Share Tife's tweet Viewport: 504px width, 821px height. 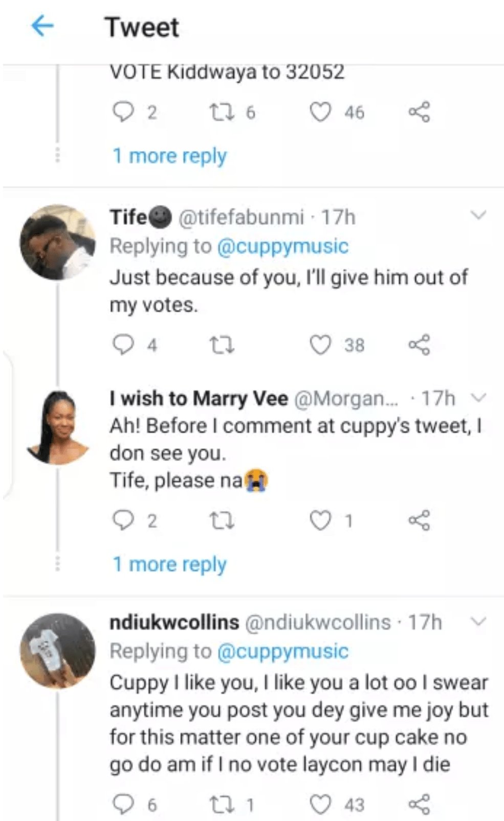click(x=419, y=345)
